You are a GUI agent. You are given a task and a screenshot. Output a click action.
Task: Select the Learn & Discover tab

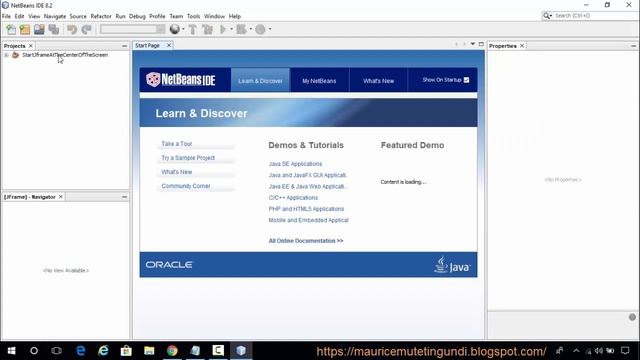260,80
